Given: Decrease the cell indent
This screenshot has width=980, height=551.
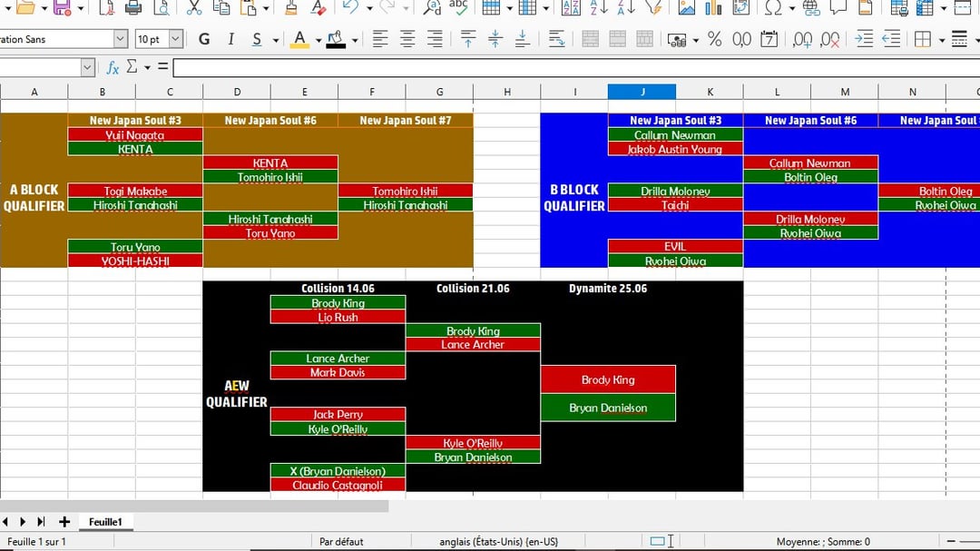Looking at the screenshot, I should click(891, 39).
